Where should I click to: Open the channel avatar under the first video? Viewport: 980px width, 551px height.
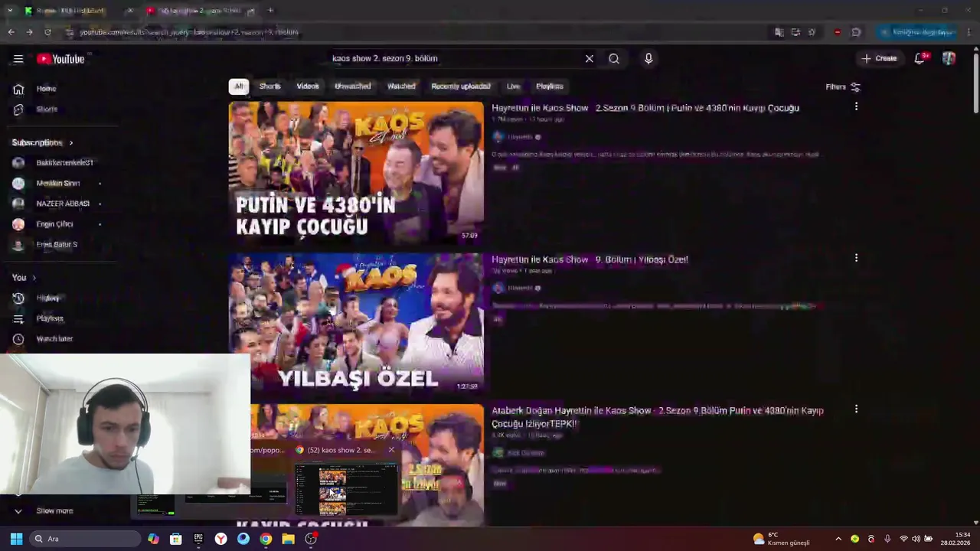(x=498, y=137)
